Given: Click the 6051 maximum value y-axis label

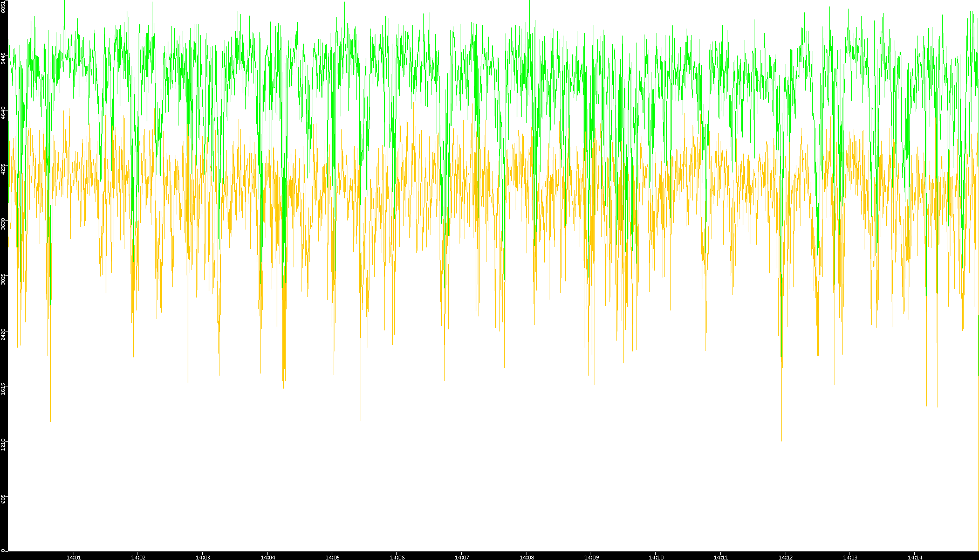Looking at the screenshot, I should tap(3, 6).
